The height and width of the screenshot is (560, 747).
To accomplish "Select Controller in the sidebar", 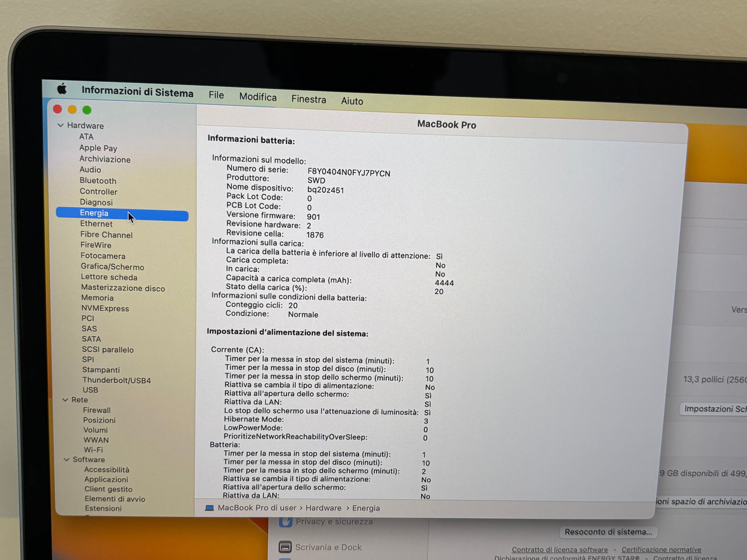I will point(99,192).
